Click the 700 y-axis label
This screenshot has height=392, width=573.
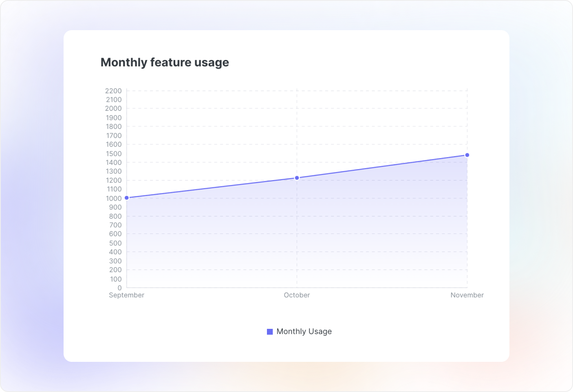click(x=115, y=225)
